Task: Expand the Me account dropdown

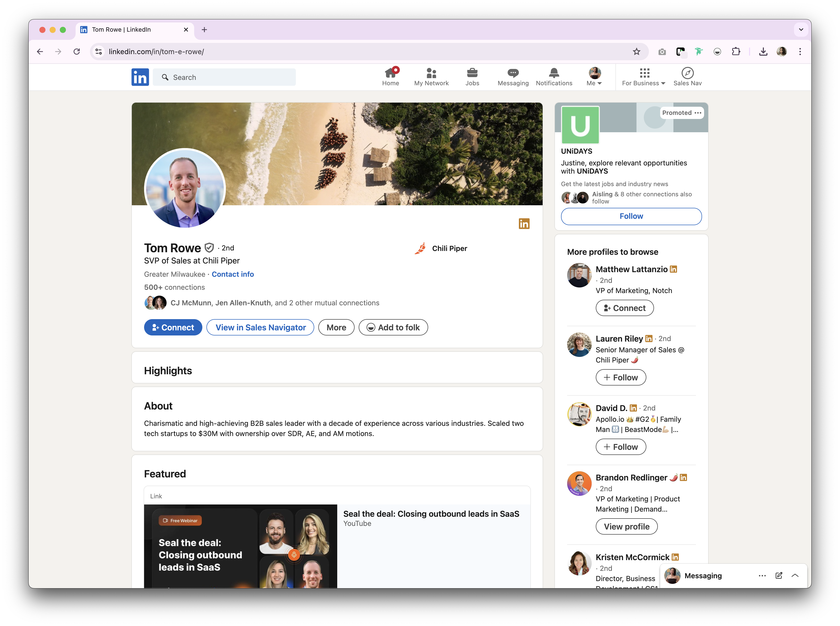Action: 594,77
